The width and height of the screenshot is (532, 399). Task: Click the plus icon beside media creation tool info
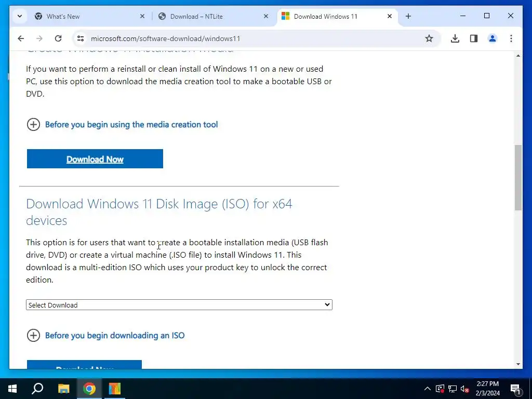pos(33,125)
